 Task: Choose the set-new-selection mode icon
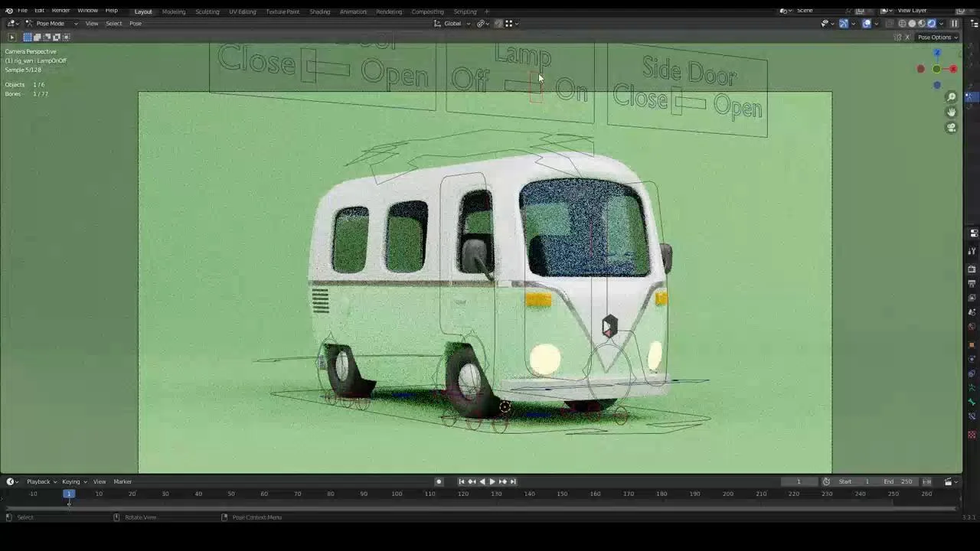tap(28, 37)
